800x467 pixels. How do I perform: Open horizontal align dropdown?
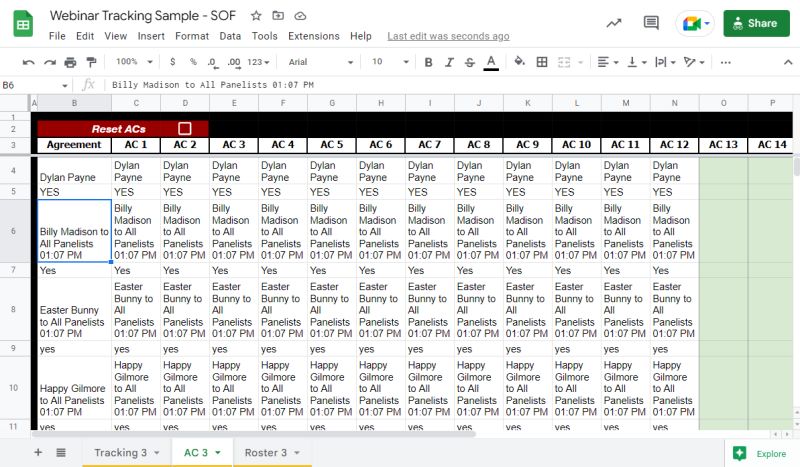(608, 62)
